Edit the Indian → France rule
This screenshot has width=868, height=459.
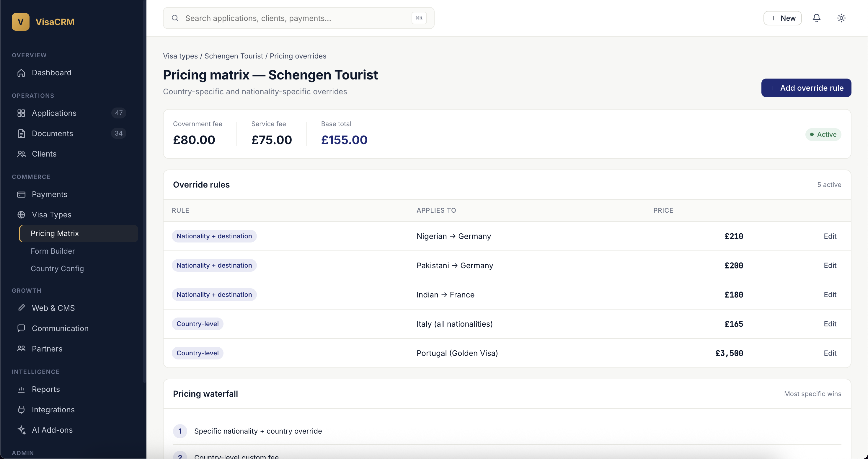830,295
